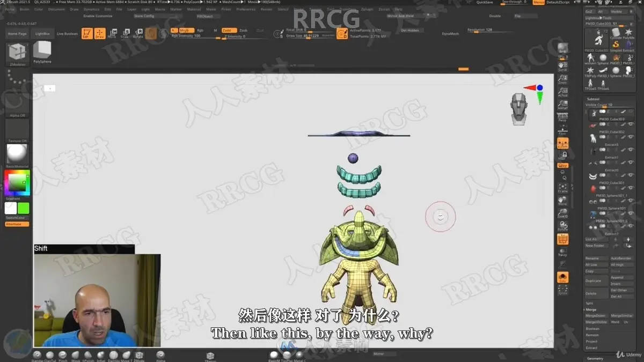Toggle PolyF wireframe display
This screenshot has width=644, height=362.
562,239
